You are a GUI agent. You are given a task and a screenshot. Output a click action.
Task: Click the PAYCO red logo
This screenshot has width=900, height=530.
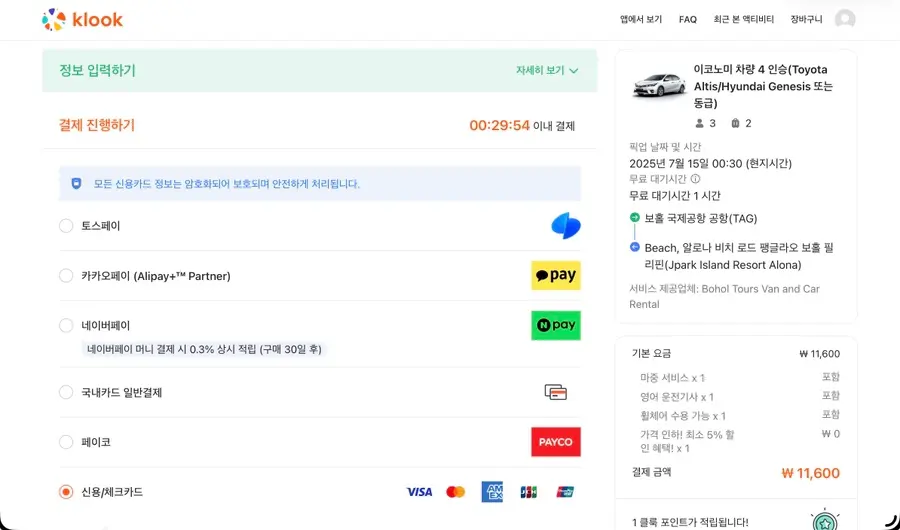pos(556,442)
